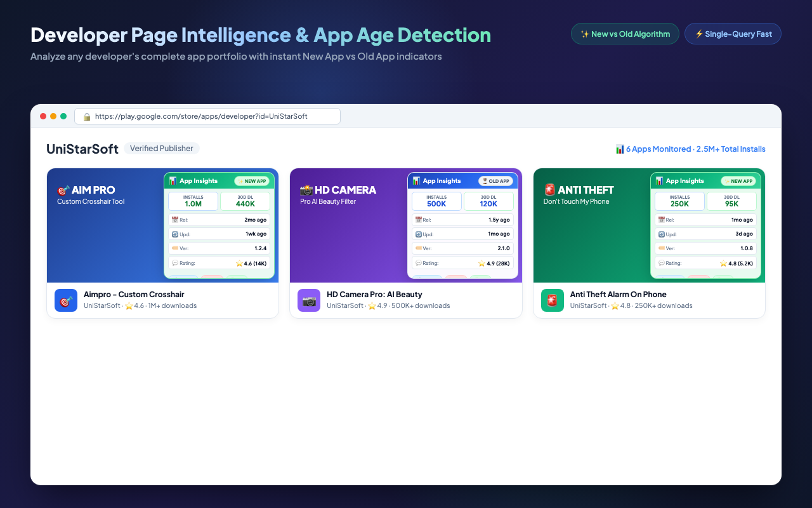Click the Aimpro INSTALLS 1.0M stat box
Image resolution: width=812 pixels, height=508 pixels.
pos(193,201)
